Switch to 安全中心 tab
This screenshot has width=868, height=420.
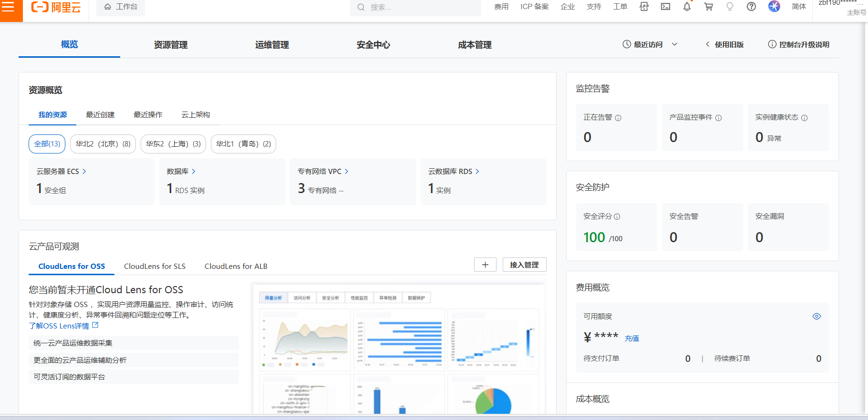pyautogui.click(x=373, y=45)
